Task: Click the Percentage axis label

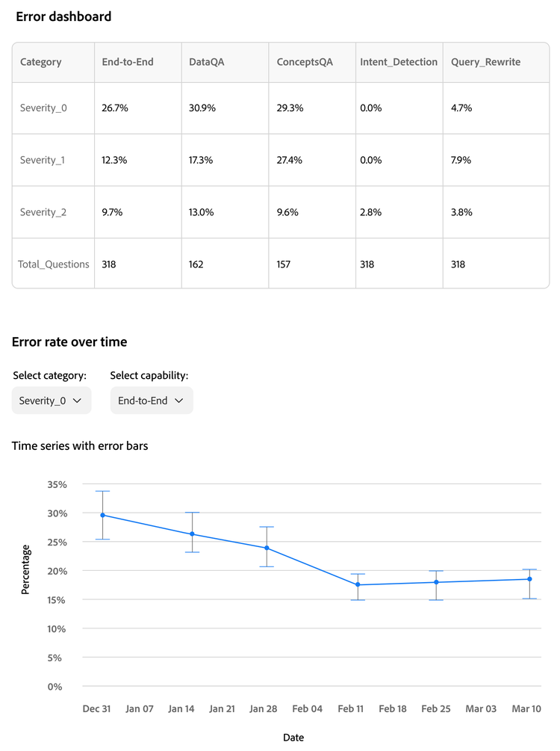Action: (25, 569)
